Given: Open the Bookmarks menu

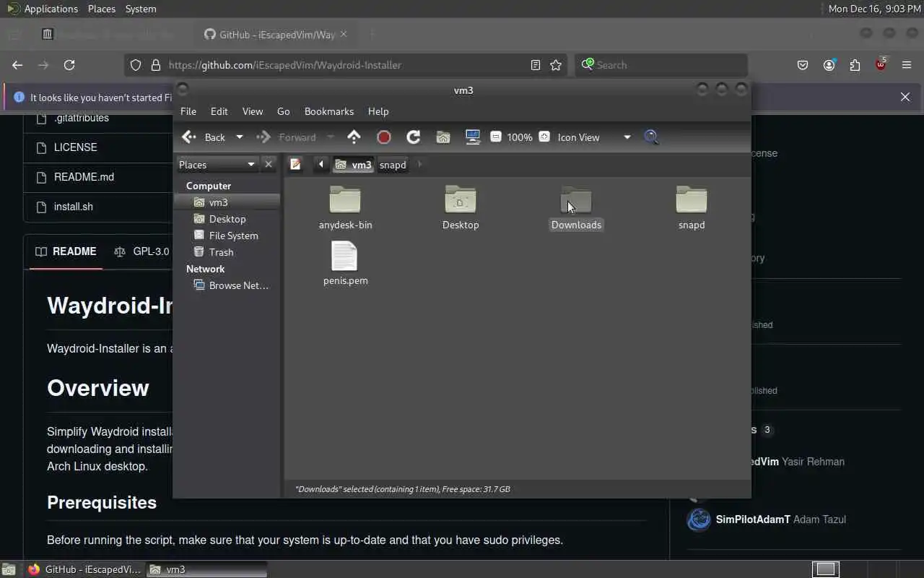Looking at the screenshot, I should click(x=329, y=111).
